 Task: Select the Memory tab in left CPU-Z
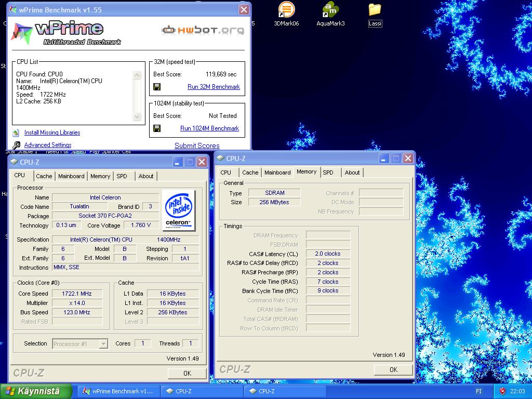100,177
